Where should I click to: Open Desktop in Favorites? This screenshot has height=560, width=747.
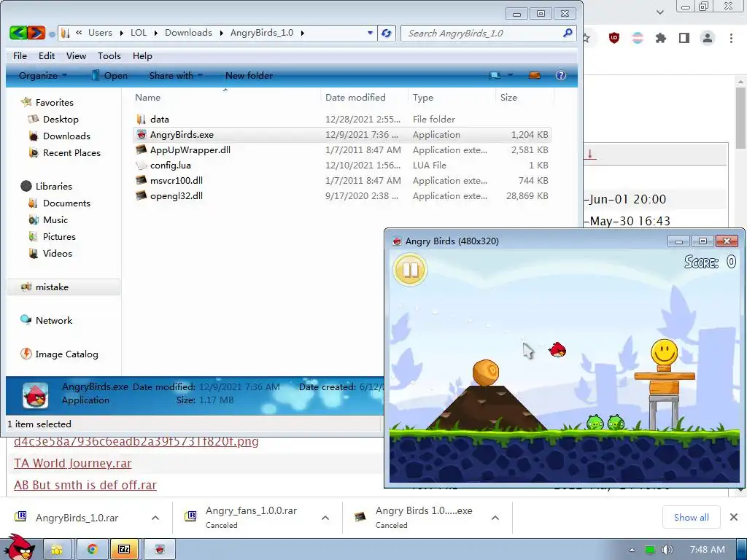[x=61, y=120]
